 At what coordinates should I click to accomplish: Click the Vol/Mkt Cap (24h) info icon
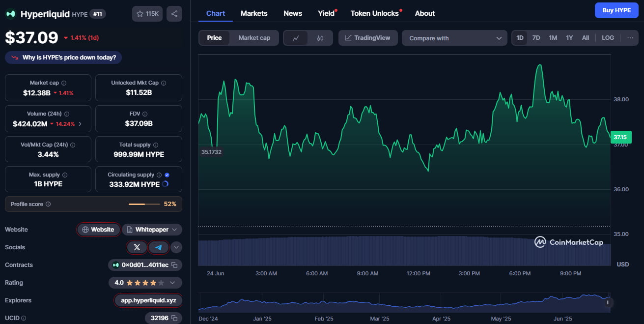73,145
